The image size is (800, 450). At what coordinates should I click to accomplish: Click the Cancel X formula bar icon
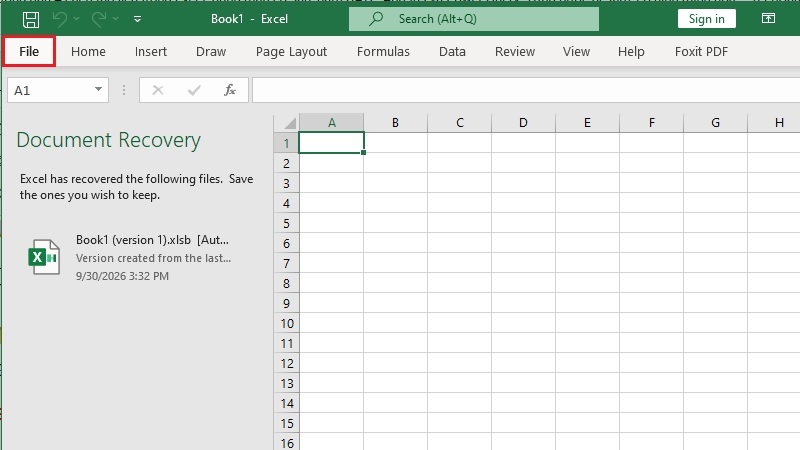158,90
